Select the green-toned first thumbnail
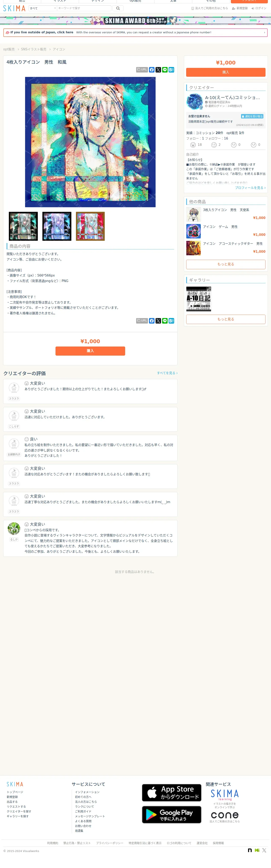 (x=23, y=226)
